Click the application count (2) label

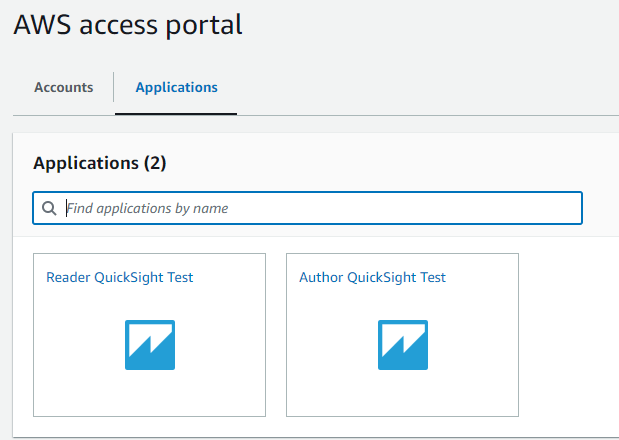[155, 163]
